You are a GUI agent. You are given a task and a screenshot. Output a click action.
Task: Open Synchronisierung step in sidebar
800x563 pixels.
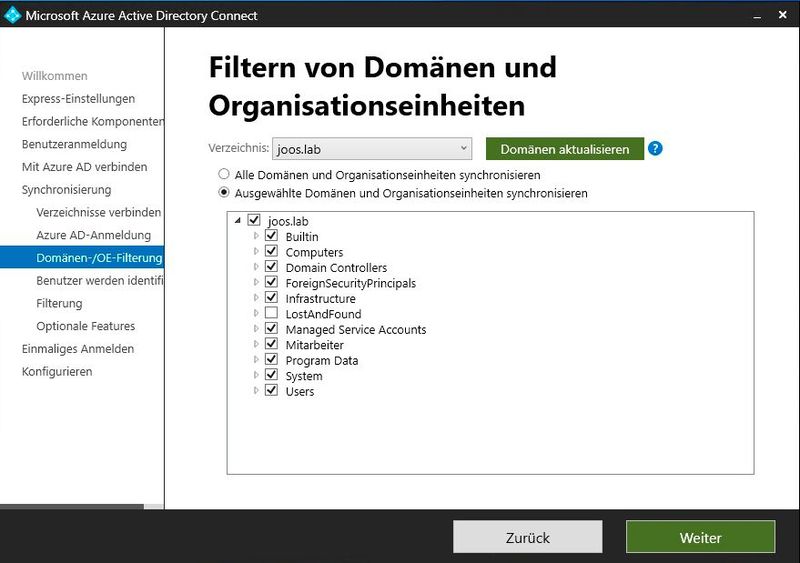pyautogui.click(x=66, y=190)
